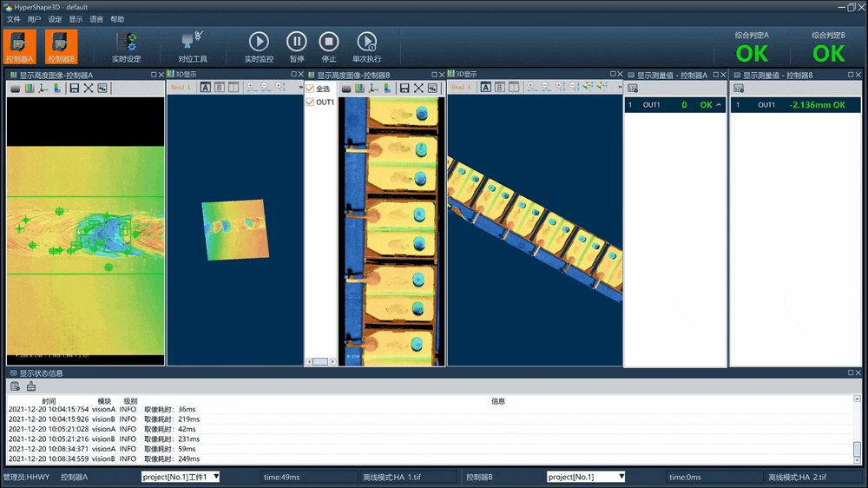Click the 暂停 pause button
868x488 pixels.
(x=297, y=47)
